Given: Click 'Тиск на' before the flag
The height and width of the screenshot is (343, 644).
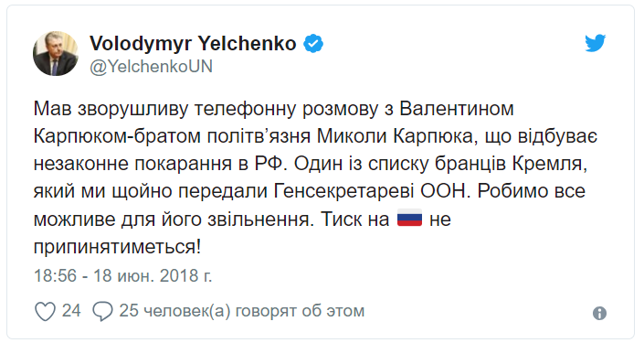Looking at the screenshot, I should tap(354, 219).
